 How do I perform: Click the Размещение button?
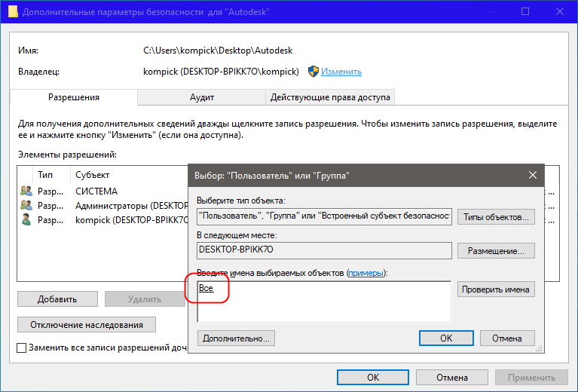click(x=495, y=251)
